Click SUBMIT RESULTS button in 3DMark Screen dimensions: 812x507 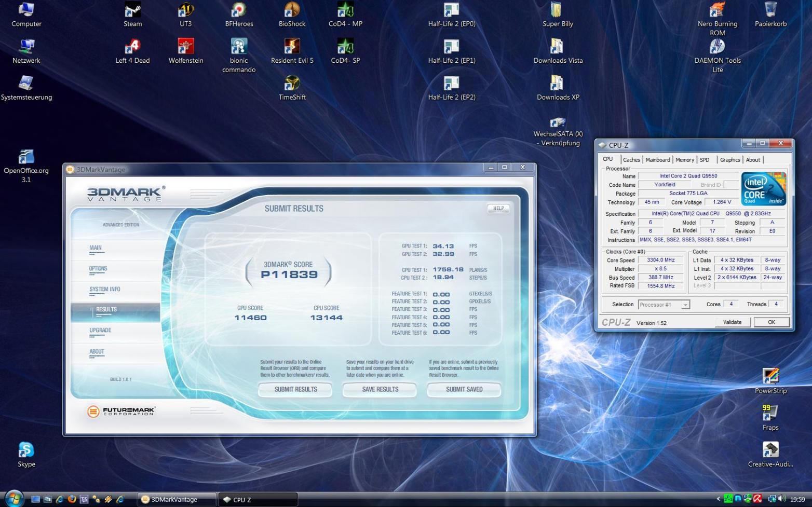pyautogui.click(x=295, y=389)
